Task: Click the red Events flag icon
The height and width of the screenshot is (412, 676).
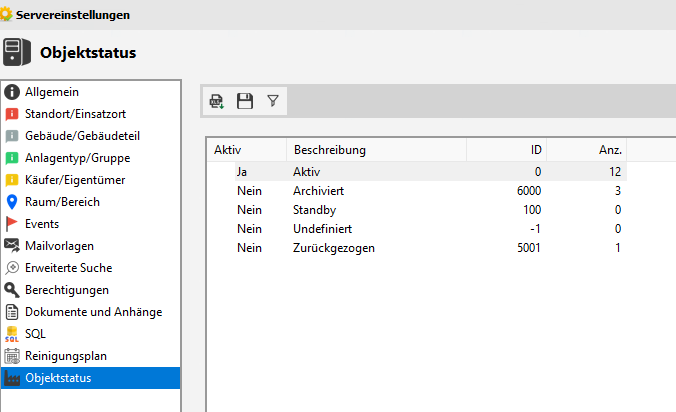Action: (x=12, y=224)
